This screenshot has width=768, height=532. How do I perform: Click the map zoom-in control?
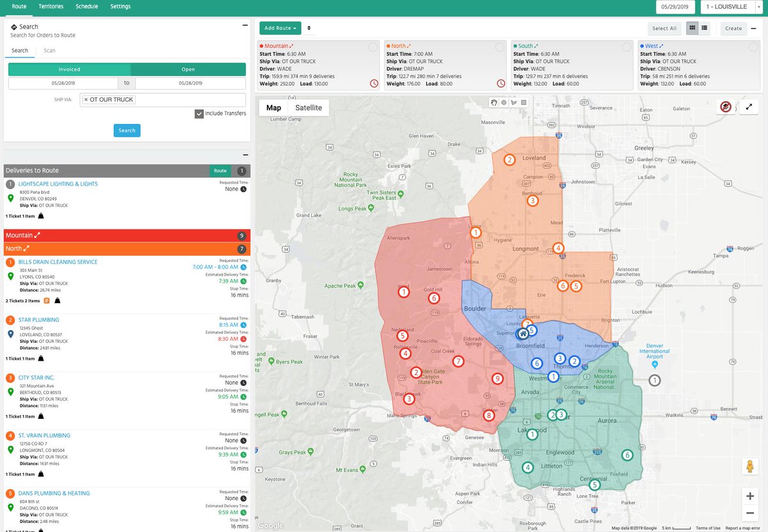pos(749,496)
